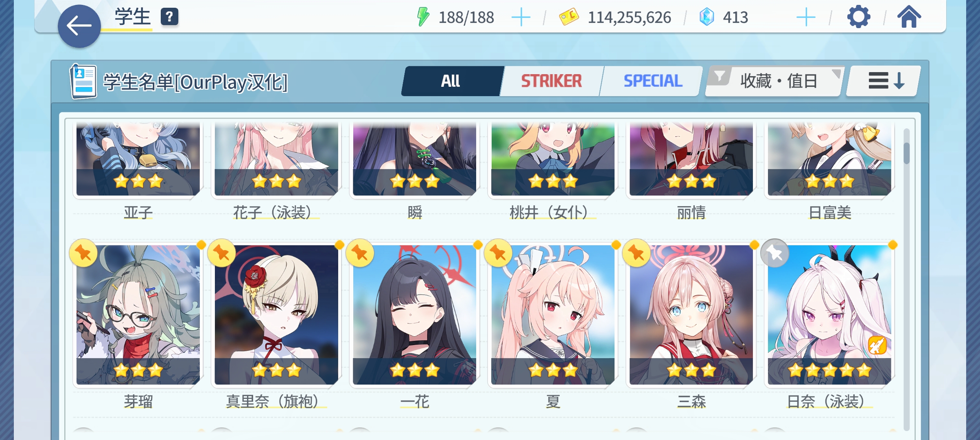Open student 一花 portrait
Viewport: 980px width, 440px height.
[414, 315]
